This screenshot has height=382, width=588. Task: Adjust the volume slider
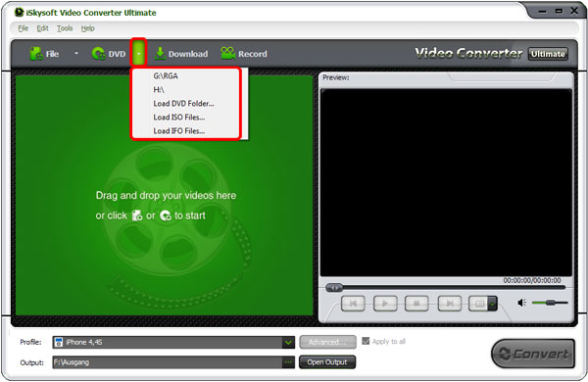[x=550, y=303]
